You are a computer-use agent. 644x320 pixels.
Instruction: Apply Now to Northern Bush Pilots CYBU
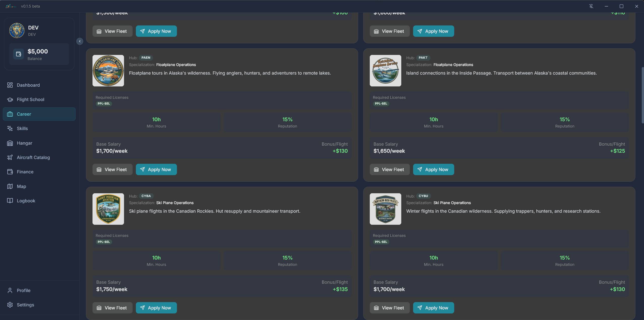click(x=433, y=308)
